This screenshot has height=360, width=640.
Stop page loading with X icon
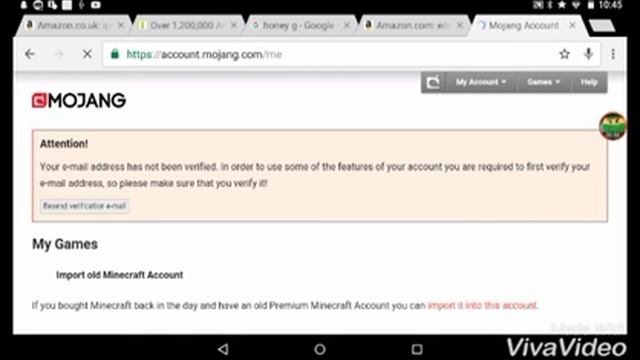[x=87, y=54]
